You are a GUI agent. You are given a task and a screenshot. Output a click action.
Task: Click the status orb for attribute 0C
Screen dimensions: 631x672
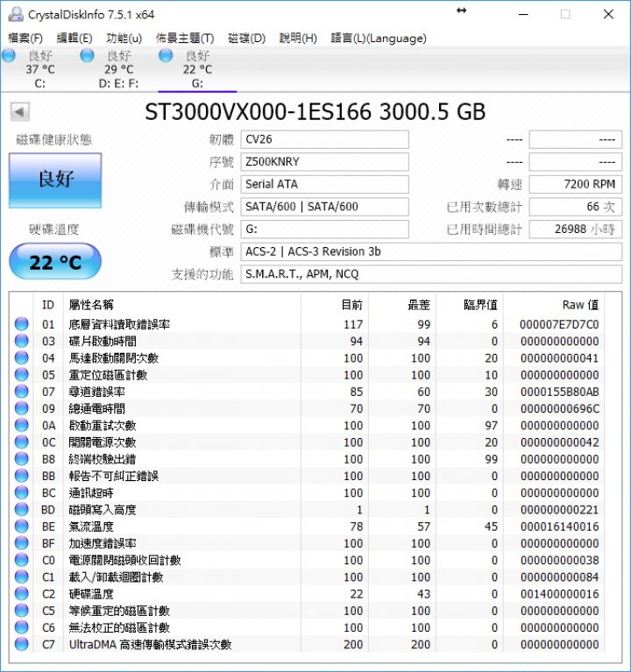tap(21, 442)
